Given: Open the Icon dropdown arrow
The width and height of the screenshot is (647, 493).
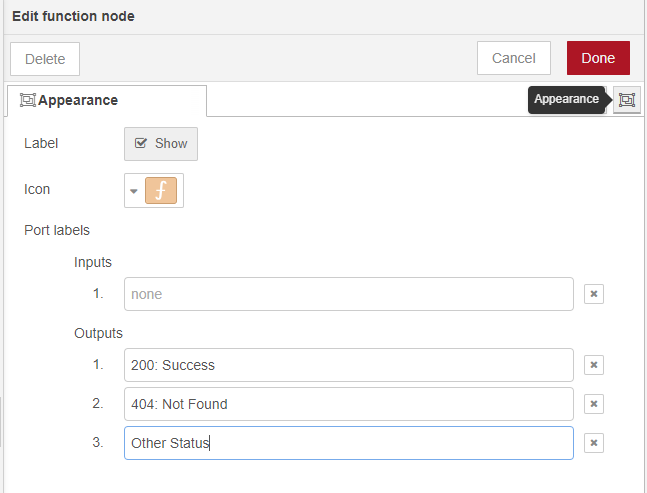Looking at the screenshot, I should point(134,190).
